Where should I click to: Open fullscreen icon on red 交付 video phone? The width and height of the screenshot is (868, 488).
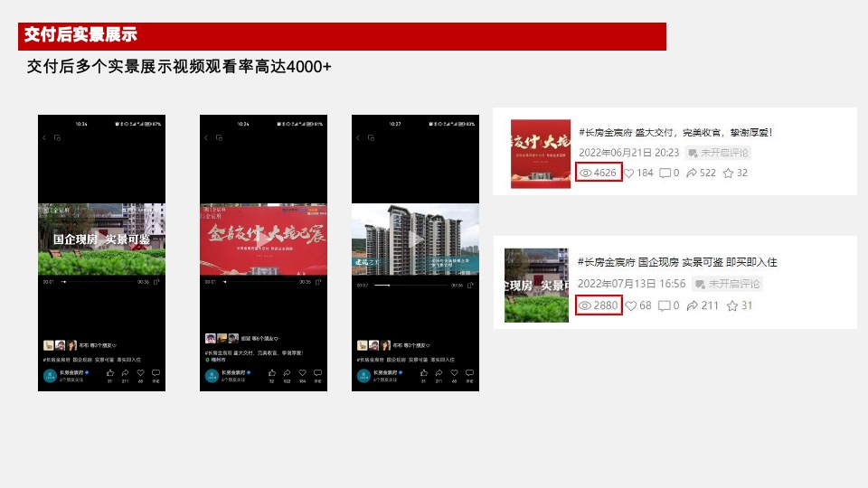point(318,282)
